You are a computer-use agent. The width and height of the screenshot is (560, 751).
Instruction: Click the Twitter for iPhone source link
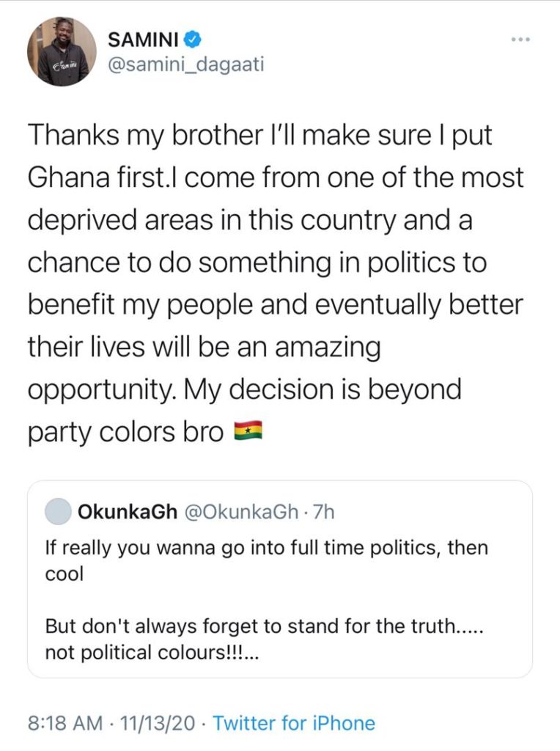[294, 722]
